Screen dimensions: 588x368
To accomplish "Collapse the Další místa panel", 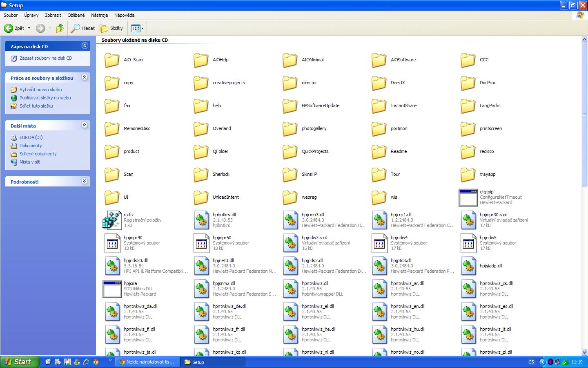I will pos(85,125).
